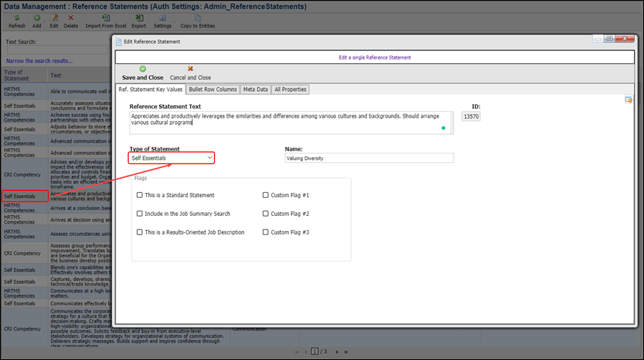Click the Export icon

(x=139, y=18)
